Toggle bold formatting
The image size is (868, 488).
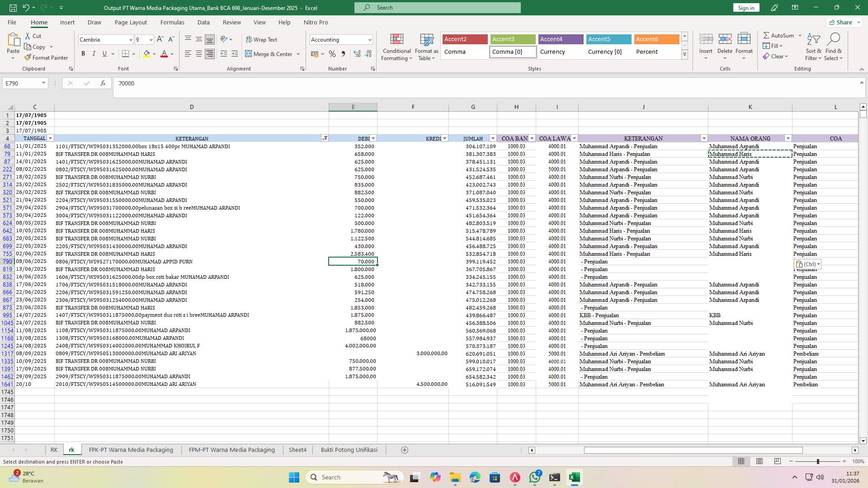[x=83, y=53]
